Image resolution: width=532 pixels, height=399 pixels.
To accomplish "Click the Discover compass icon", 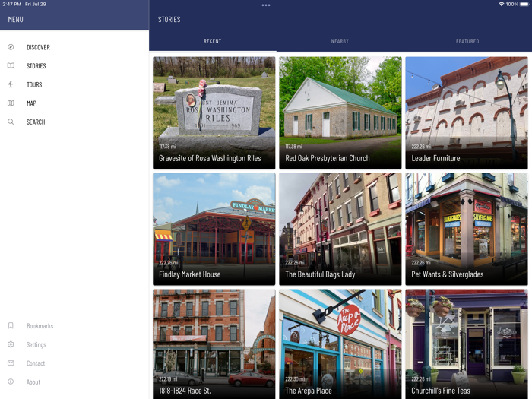I will (11, 47).
